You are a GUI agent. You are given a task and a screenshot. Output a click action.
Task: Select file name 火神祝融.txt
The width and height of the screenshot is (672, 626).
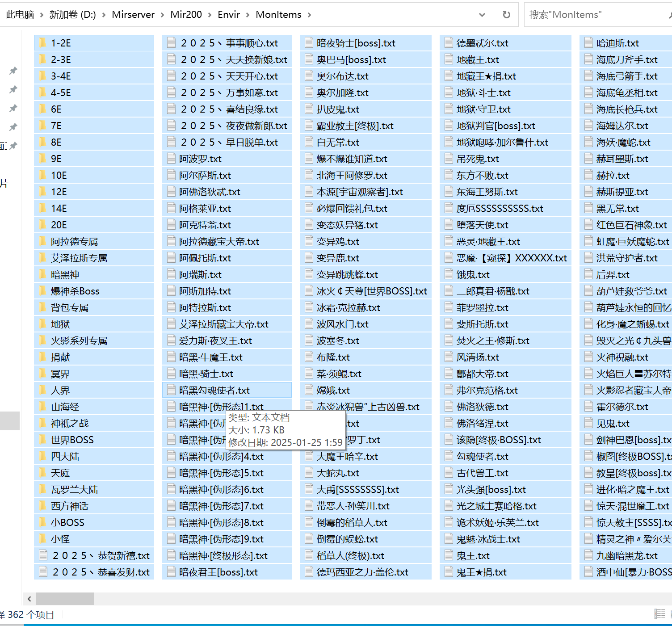tap(622, 357)
